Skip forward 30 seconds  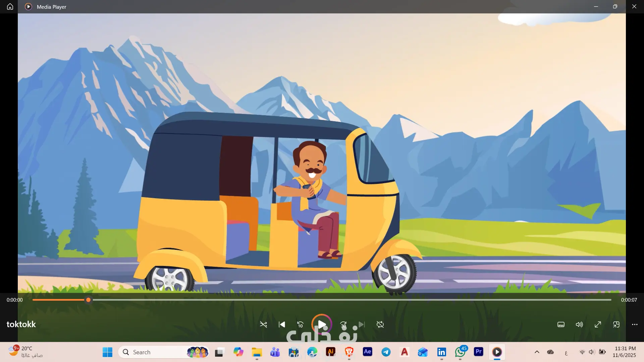[343, 324]
